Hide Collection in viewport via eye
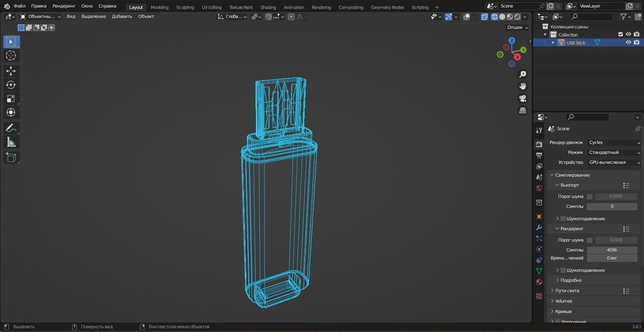Screen dimensions: 644x332 (x=628, y=35)
